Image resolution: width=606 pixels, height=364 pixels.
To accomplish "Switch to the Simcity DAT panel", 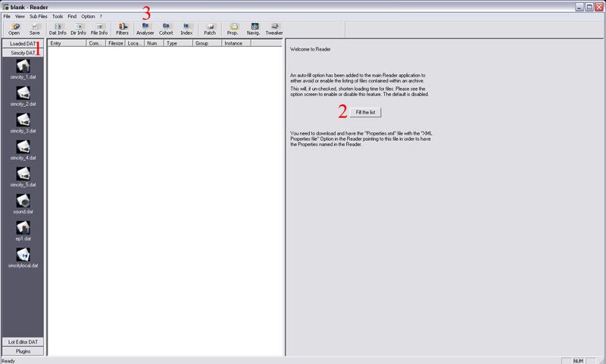I will point(23,53).
